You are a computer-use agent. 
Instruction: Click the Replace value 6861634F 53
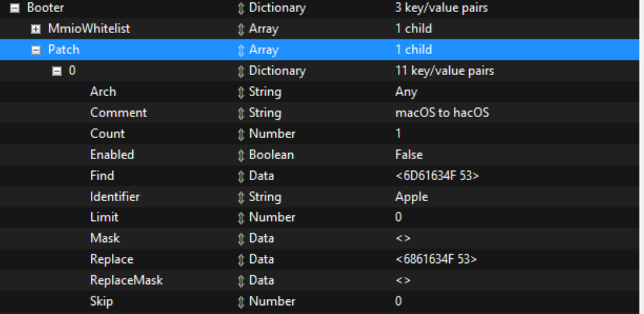[x=437, y=259]
